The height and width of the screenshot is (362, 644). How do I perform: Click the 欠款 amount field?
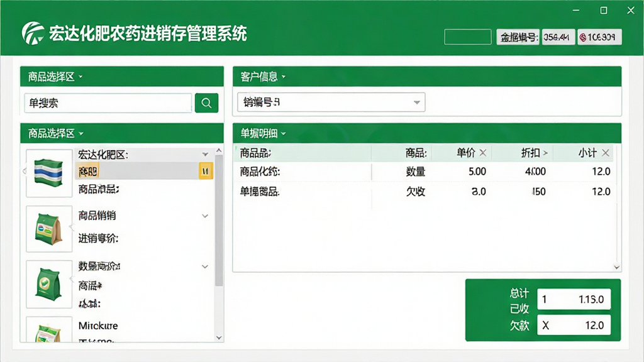[x=574, y=325]
